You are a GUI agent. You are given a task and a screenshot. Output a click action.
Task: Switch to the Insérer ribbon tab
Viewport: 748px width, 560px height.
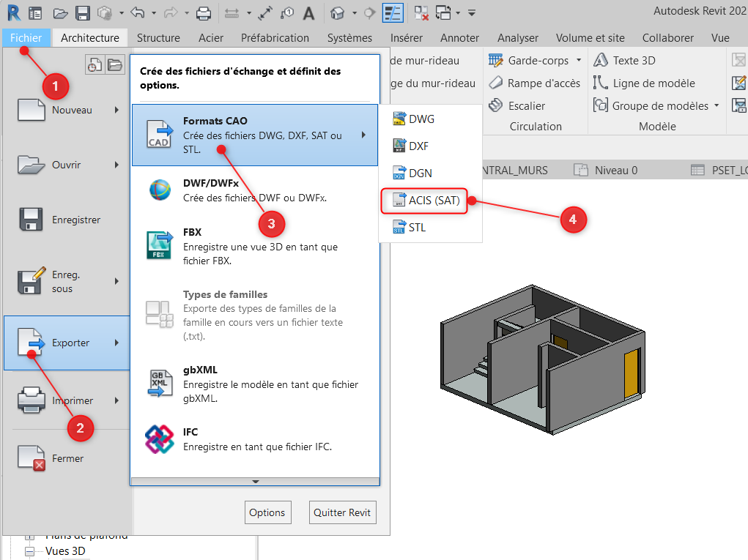point(407,37)
